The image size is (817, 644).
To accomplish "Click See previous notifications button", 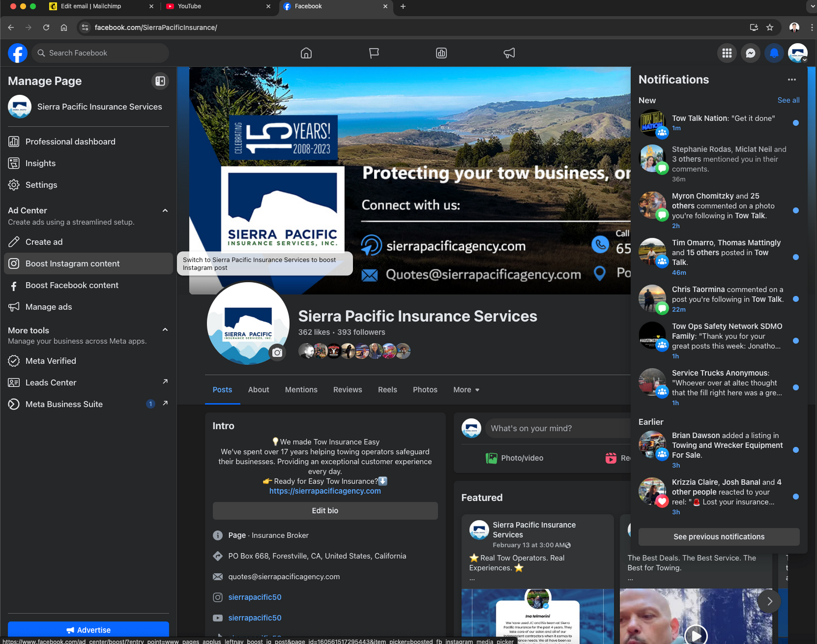I will (719, 537).
